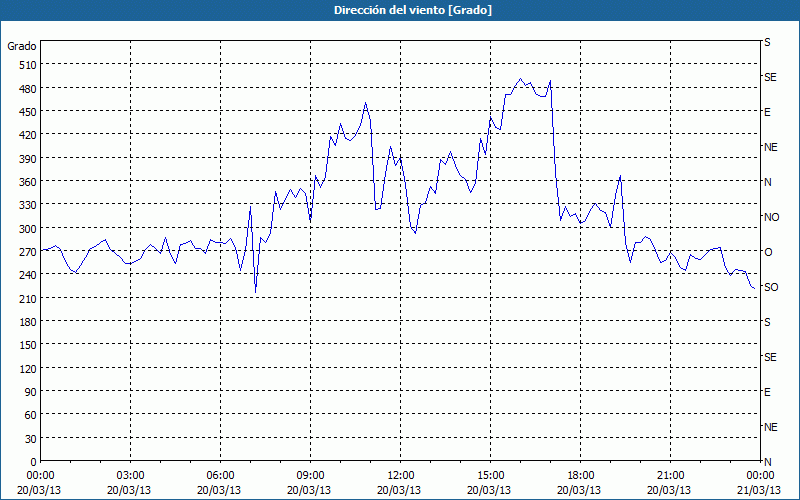Click the 20/03/13 date under 12:00
The height and width of the screenshot is (500, 800).
coord(399,490)
